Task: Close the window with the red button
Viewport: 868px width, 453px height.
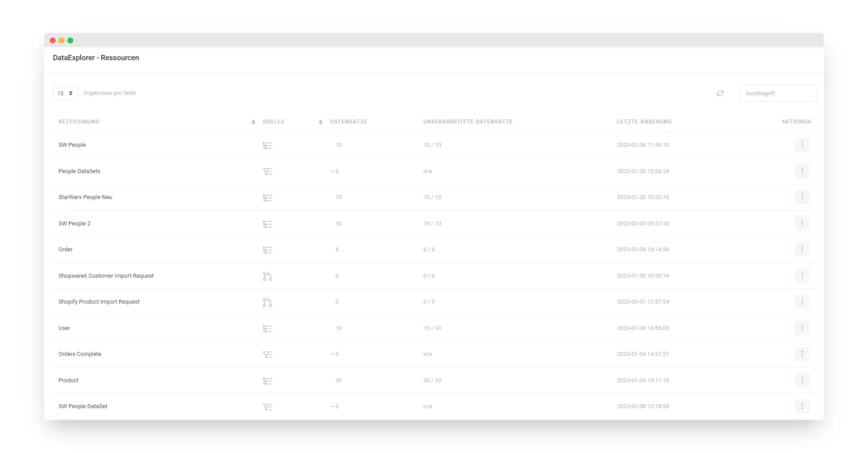Action: click(x=53, y=40)
